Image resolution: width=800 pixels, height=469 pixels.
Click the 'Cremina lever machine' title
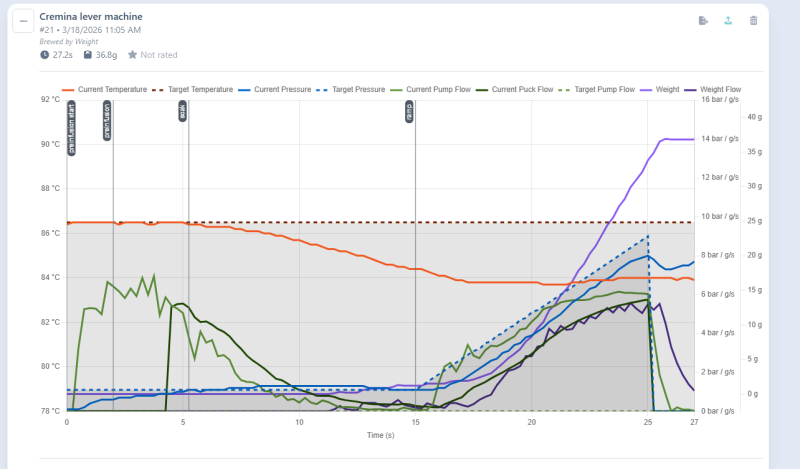click(91, 17)
